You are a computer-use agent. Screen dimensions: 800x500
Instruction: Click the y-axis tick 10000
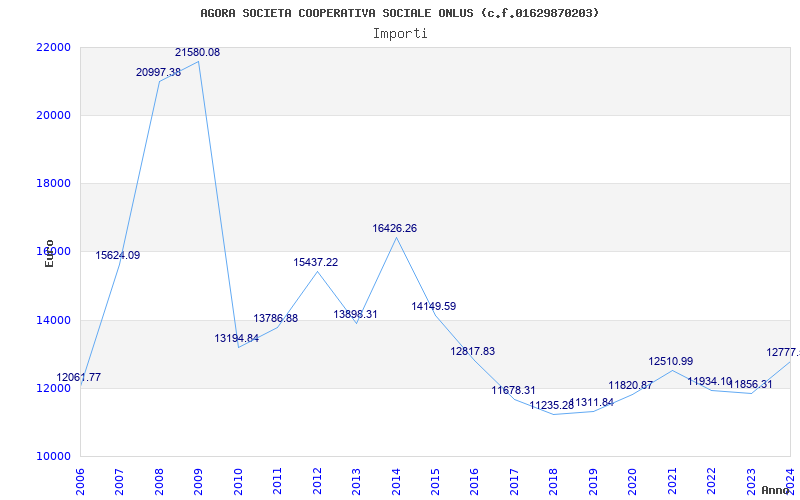tap(54, 457)
